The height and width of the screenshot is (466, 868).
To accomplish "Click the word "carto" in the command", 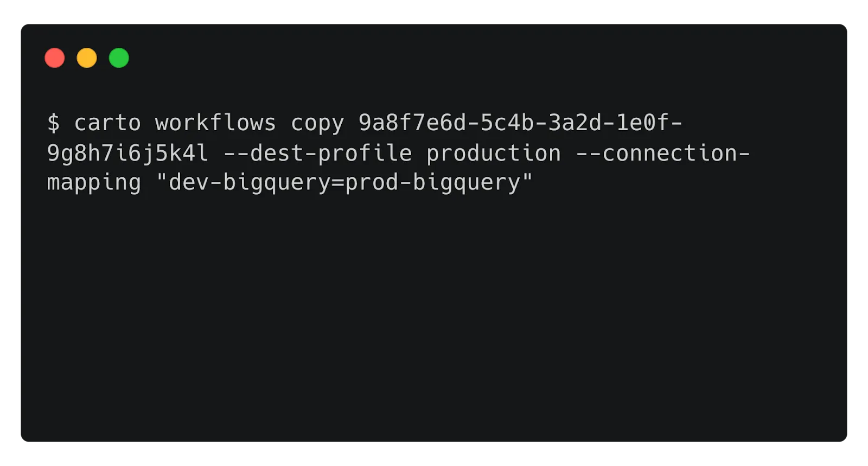I will [107, 123].
